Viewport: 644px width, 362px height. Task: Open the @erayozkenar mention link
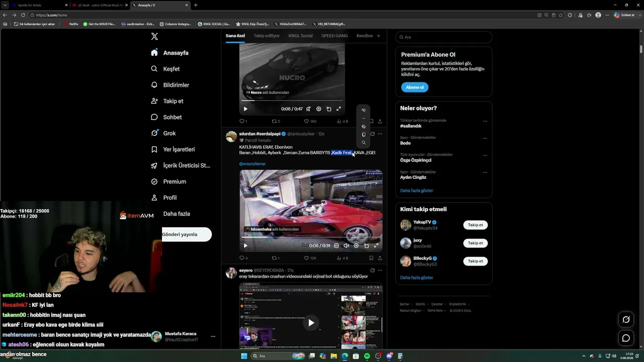click(253, 164)
